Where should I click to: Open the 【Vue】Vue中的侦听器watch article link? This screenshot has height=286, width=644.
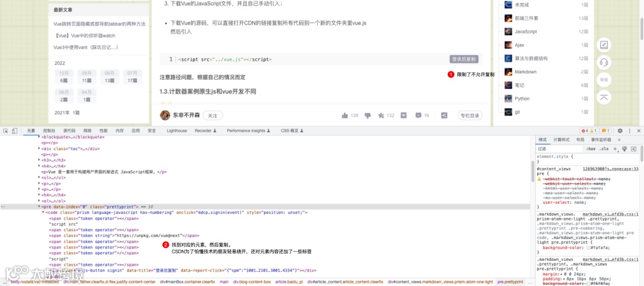84,36
